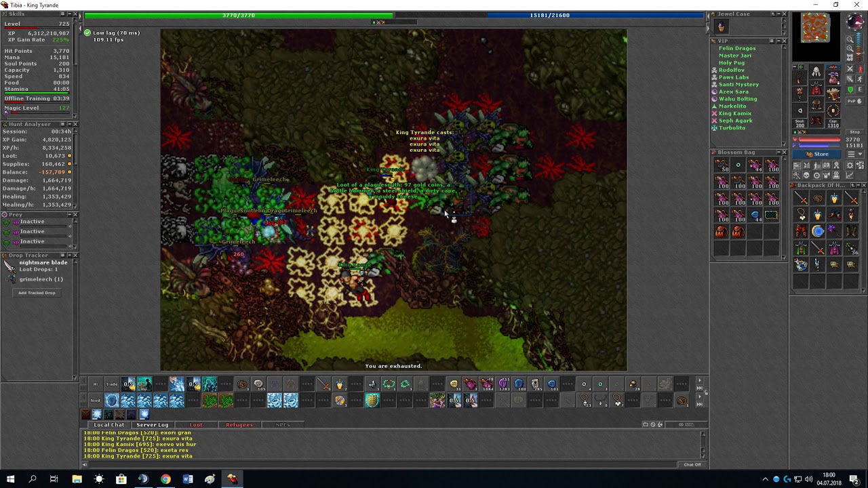Click the red legs armor in Backpack
This screenshot has height=488, width=868.
coord(802,231)
